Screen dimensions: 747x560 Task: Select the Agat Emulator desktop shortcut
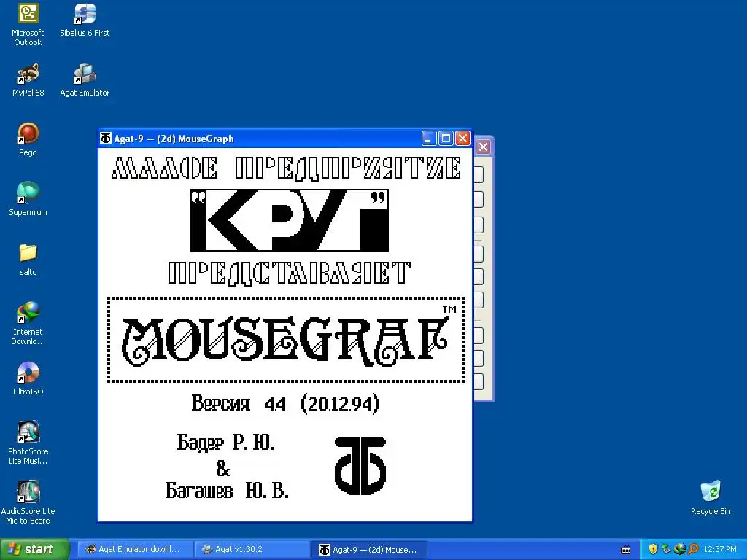click(85, 79)
